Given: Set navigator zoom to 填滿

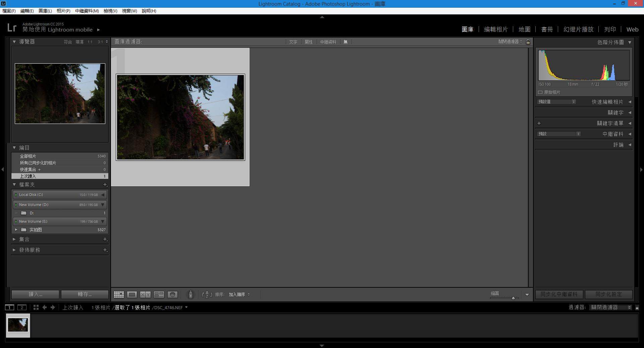Looking at the screenshot, I should (x=79, y=42).
